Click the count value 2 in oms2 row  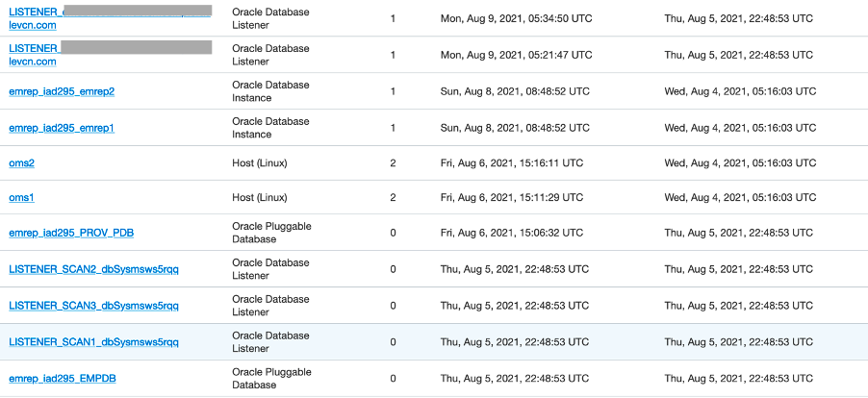pos(393,163)
